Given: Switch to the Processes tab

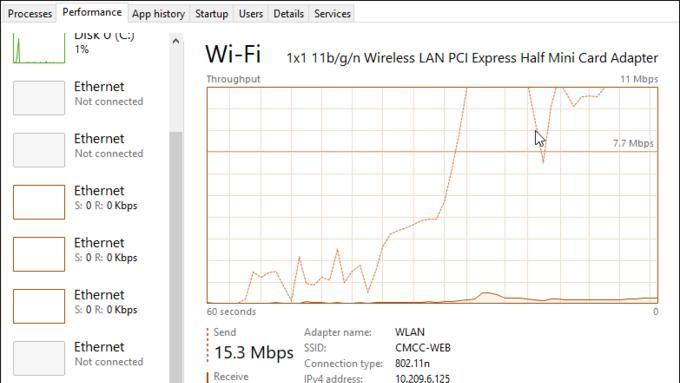Looking at the screenshot, I should (x=30, y=14).
